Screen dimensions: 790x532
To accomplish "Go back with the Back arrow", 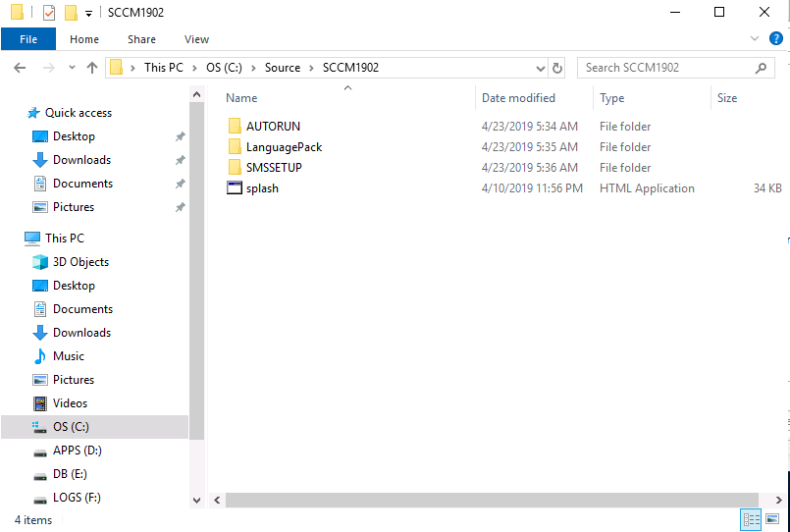I will point(20,68).
